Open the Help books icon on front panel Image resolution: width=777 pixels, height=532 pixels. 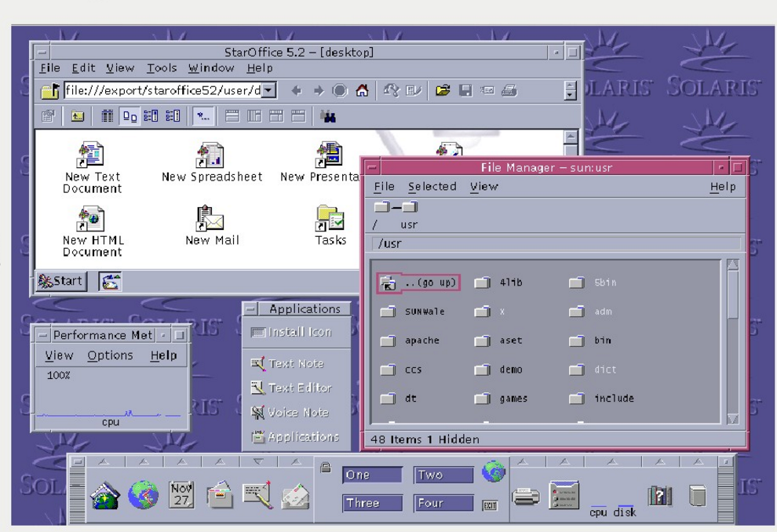tap(659, 496)
